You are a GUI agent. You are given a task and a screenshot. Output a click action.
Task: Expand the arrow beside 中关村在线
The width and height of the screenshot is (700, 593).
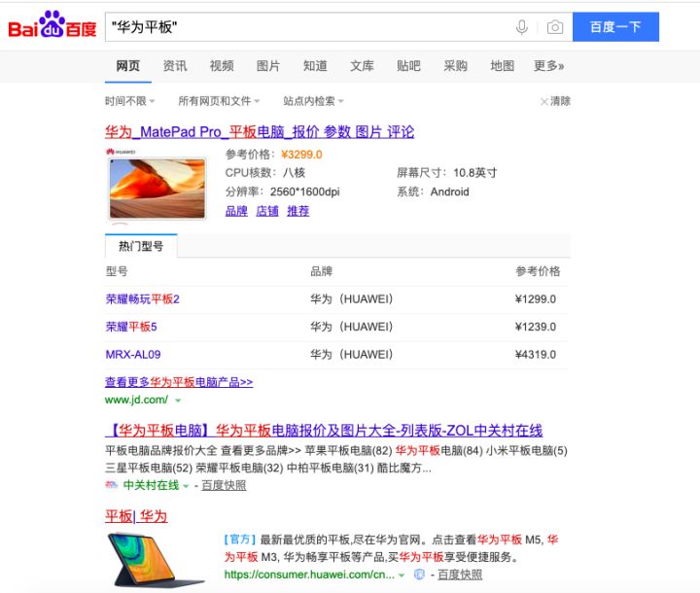tap(186, 486)
